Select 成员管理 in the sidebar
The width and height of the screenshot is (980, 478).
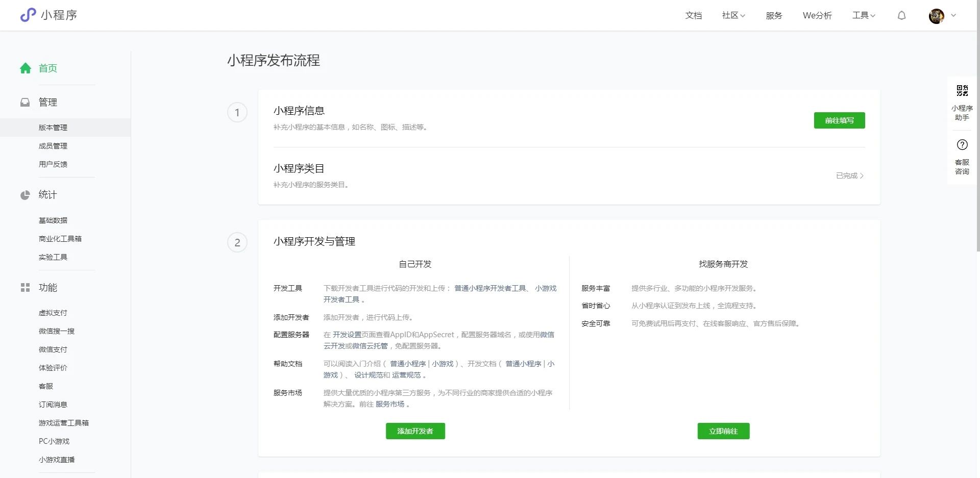[x=53, y=146]
